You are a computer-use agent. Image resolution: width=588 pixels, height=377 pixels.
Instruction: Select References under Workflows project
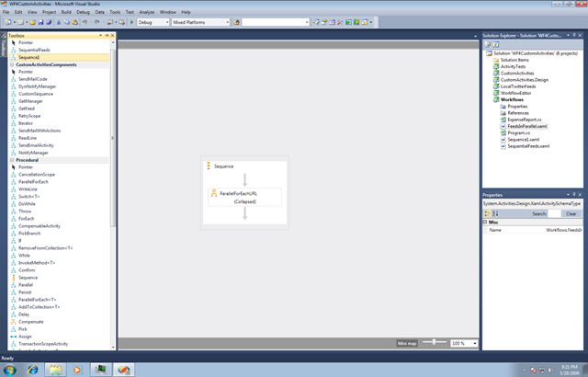click(518, 113)
